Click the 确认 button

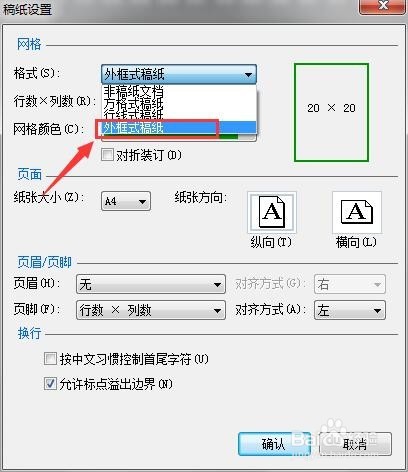coord(274,444)
